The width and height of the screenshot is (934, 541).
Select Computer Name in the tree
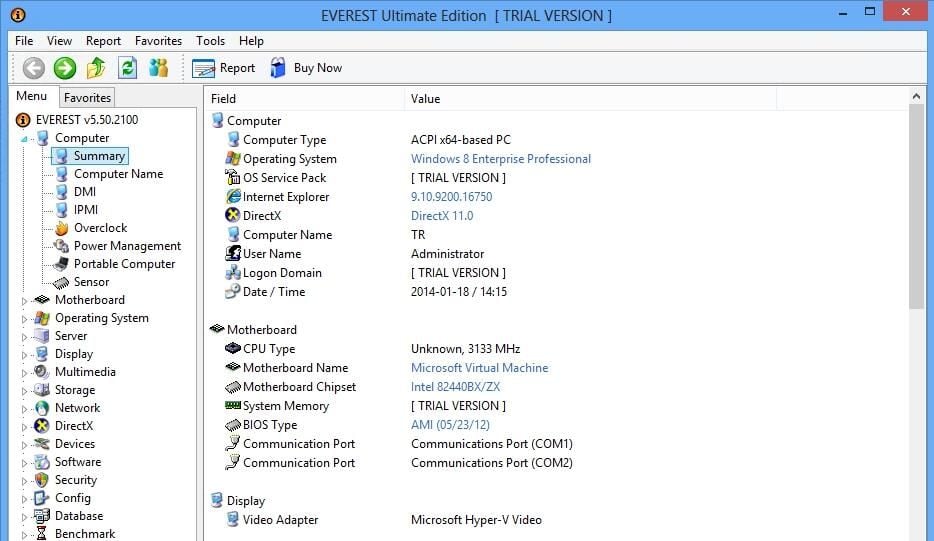point(119,174)
